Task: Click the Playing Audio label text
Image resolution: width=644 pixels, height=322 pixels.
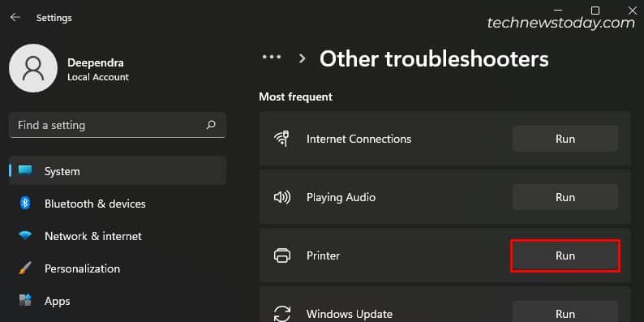Action: click(341, 197)
